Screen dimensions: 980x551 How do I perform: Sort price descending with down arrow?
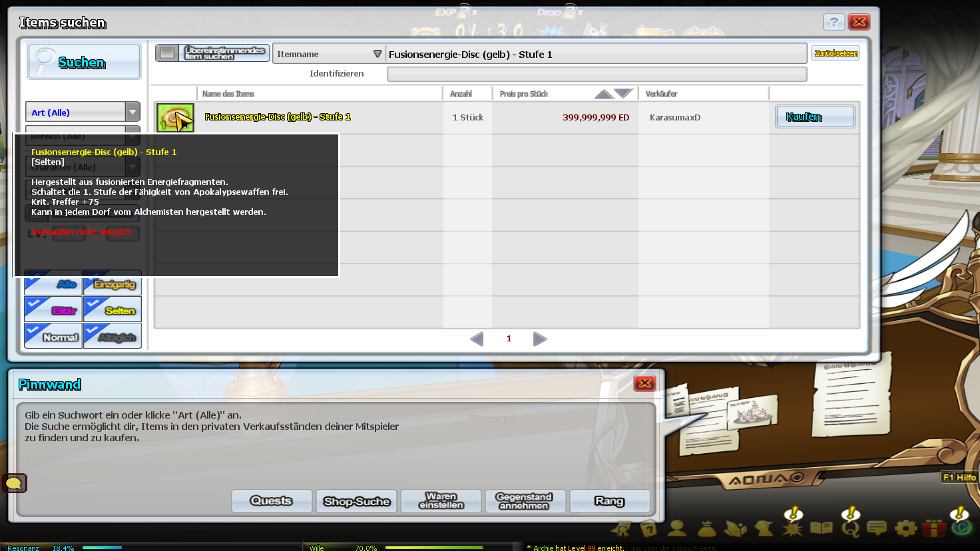[x=624, y=93]
